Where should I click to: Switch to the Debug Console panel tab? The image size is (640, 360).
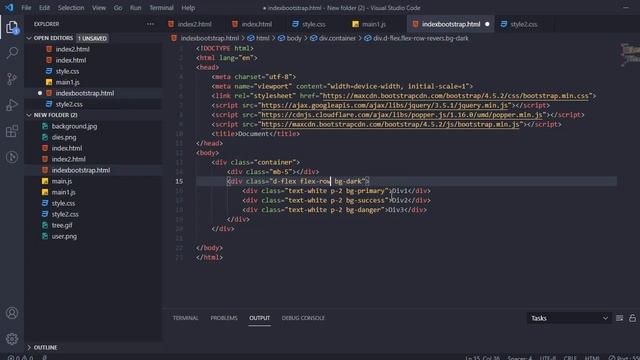(x=303, y=318)
